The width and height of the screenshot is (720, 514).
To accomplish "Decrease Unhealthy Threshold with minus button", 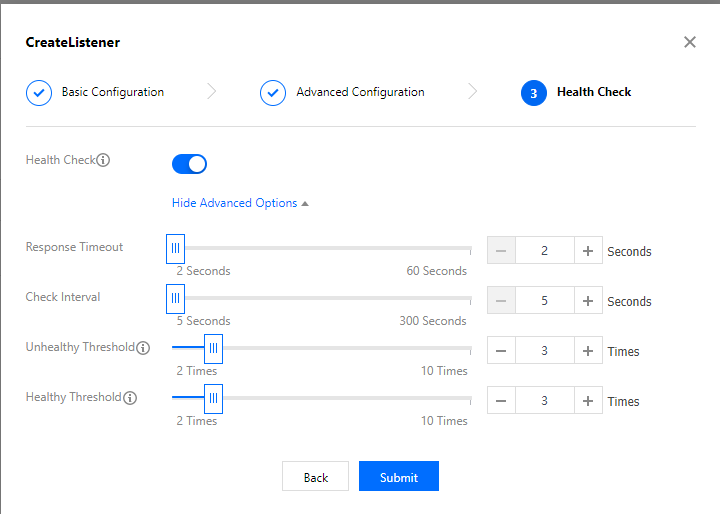I will 501,351.
